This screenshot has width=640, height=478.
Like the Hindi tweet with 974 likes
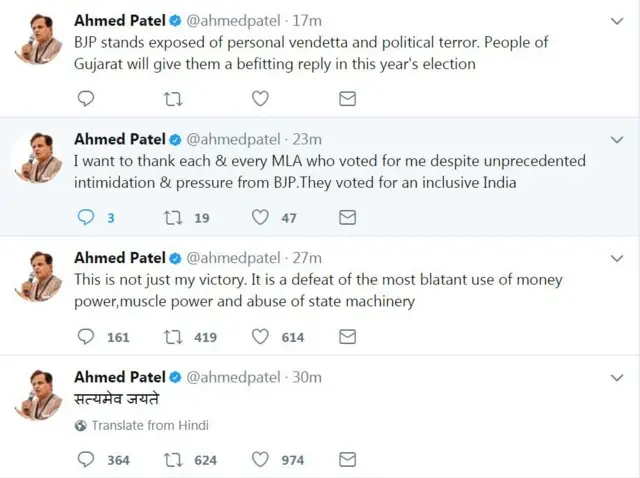(x=260, y=460)
